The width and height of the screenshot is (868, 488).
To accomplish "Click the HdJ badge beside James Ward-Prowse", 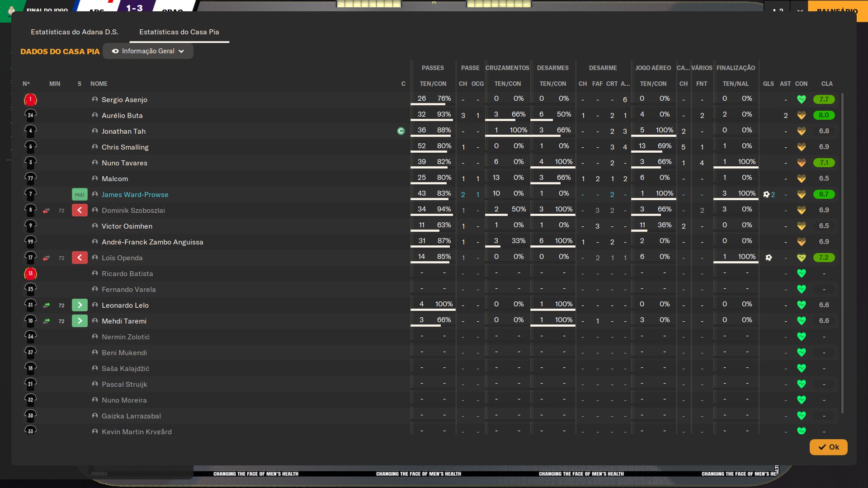I will 80,194.
